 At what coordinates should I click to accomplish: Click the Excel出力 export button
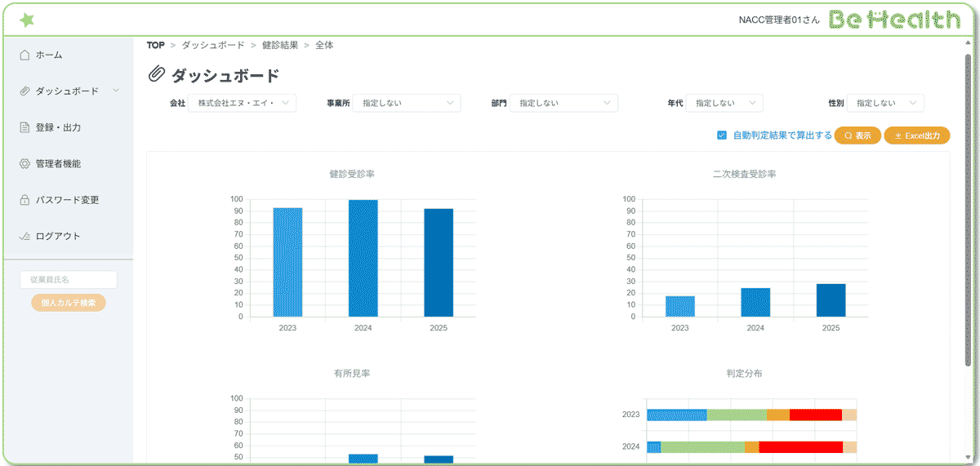(917, 135)
